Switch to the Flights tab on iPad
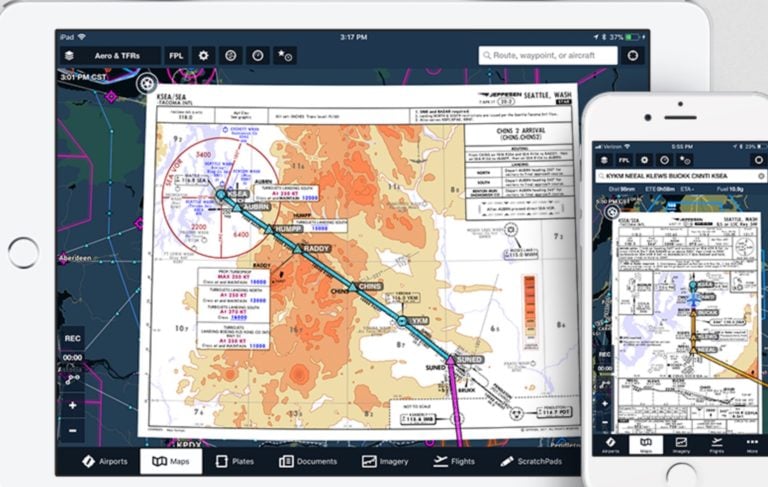The width and height of the screenshot is (768, 487). coord(454,461)
